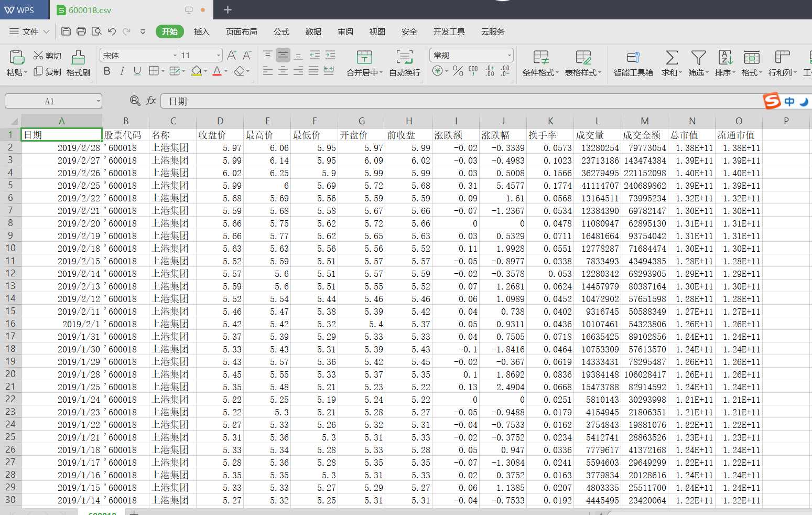Toggle top vertical alignment

[268, 55]
